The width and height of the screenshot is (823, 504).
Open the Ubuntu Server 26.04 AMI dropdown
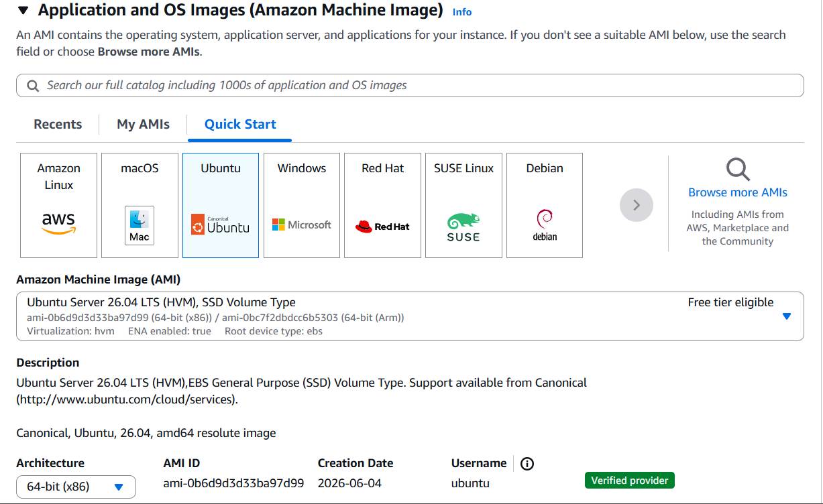[410, 316]
